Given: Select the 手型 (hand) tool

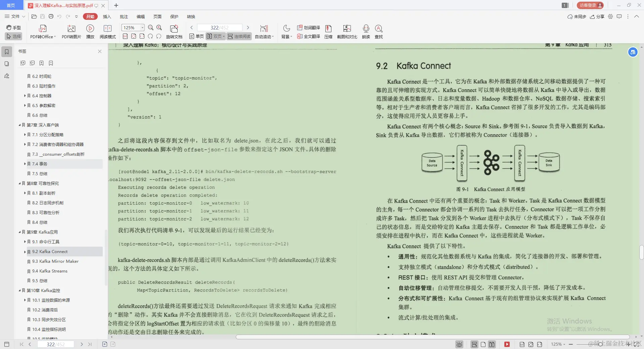Looking at the screenshot, I should pos(13,28).
